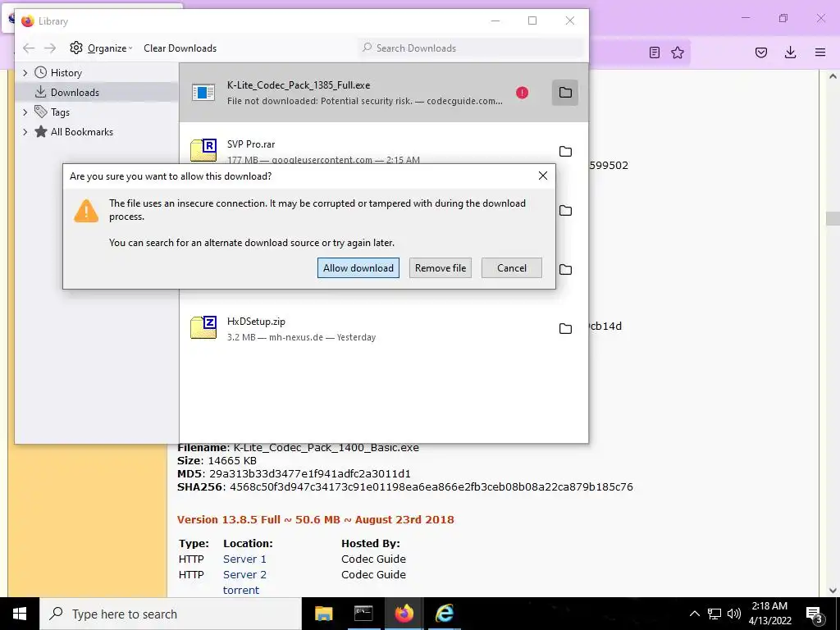Show hidden system tray icons
The width and height of the screenshot is (840, 630).
coord(694,614)
